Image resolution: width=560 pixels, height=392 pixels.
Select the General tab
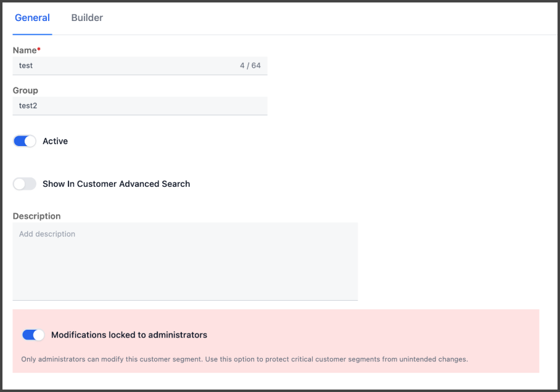coord(32,18)
